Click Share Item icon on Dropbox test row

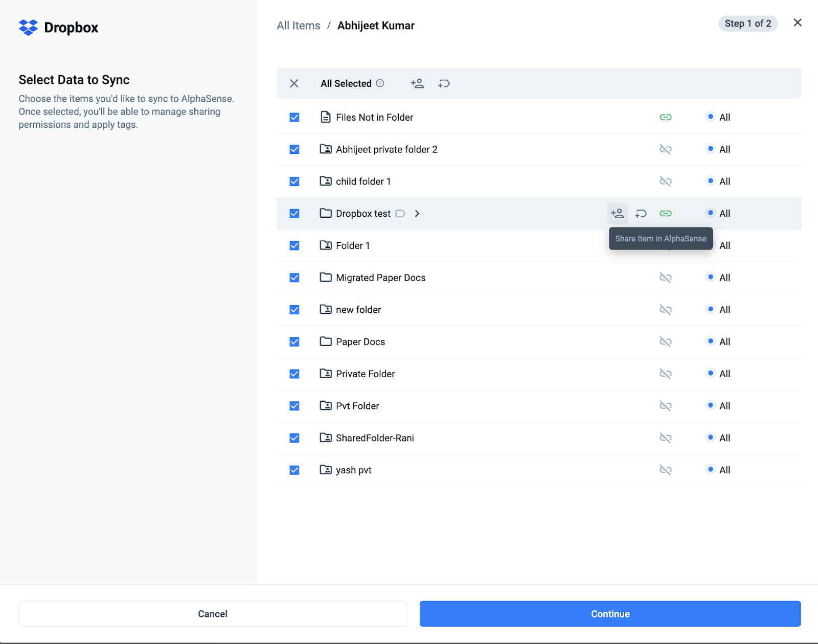pyautogui.click(x=618, y=214)
